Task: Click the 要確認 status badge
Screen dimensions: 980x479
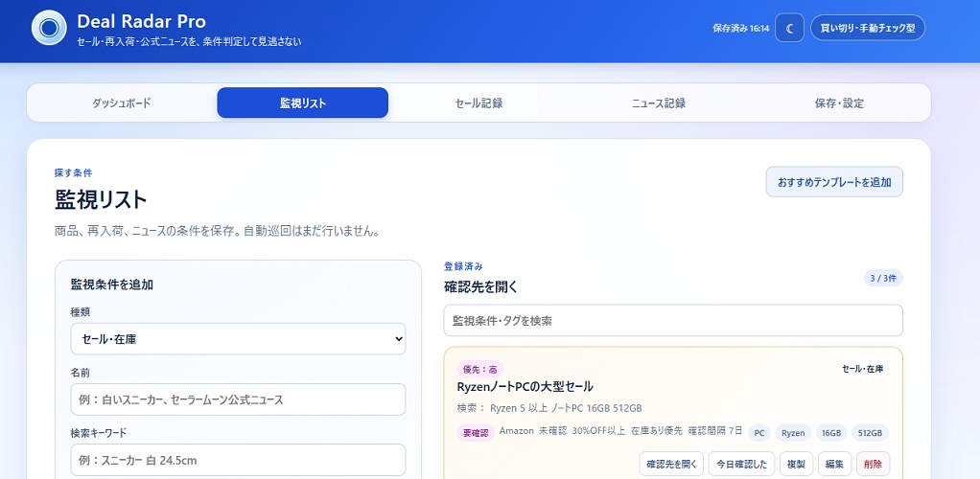Action: click(x=476, y=433)
